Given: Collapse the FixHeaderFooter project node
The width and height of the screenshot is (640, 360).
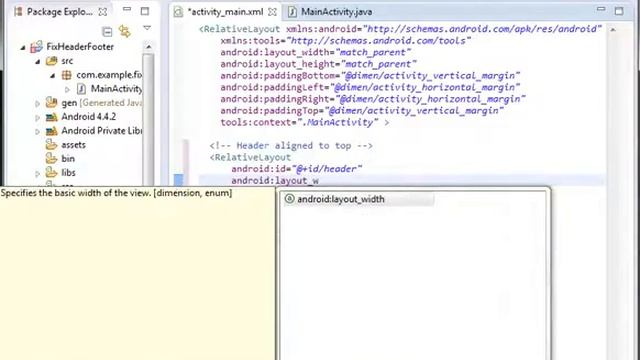Looking at the screenshot, I should point(23,48).
